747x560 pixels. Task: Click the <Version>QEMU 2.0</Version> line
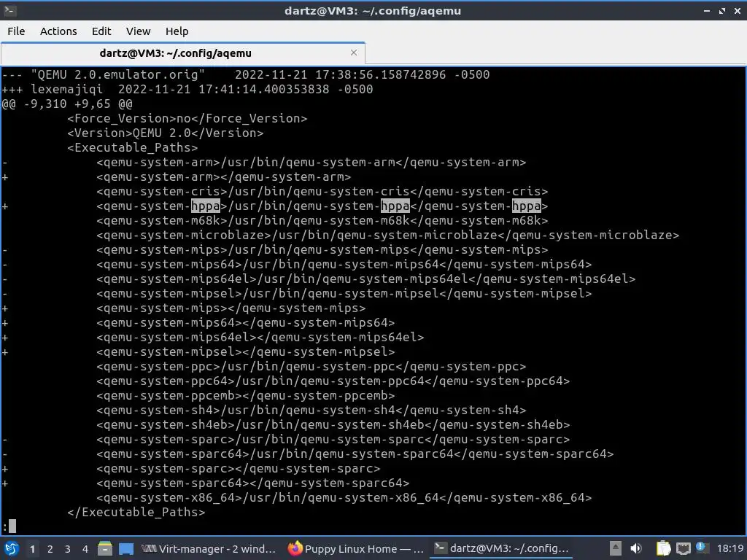(x=166, y=133)
